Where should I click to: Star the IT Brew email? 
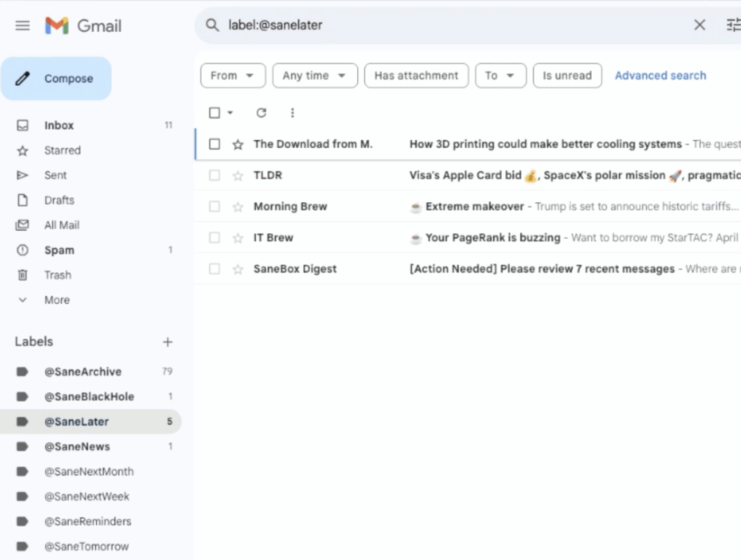click(238, 238)
